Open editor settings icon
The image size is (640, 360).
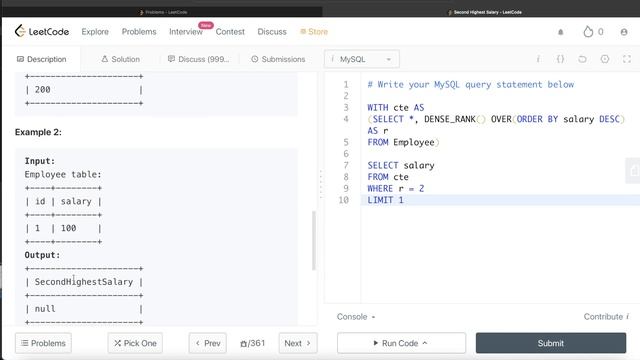coord(604,59)
